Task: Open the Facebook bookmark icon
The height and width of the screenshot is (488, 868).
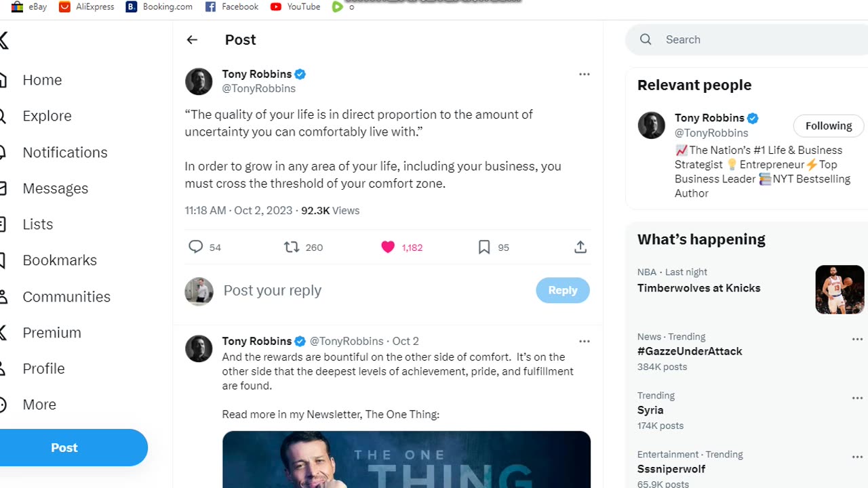Action: click(x=210, y=7)
